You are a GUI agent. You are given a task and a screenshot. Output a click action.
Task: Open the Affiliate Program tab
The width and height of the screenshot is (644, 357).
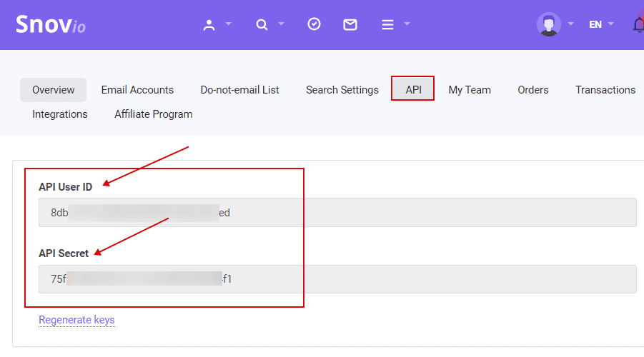pos(153,114)
